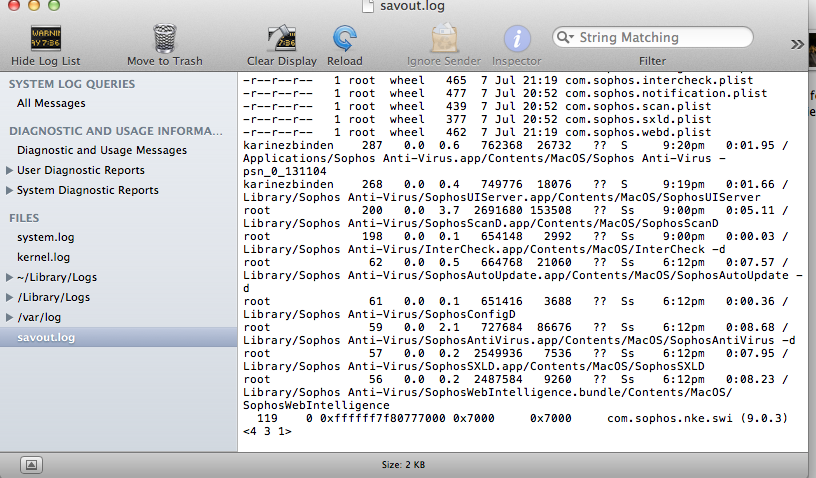Expand the ~/Library/Logs folder triangle
Screen dimensions: 816x478
click(9, 277)
